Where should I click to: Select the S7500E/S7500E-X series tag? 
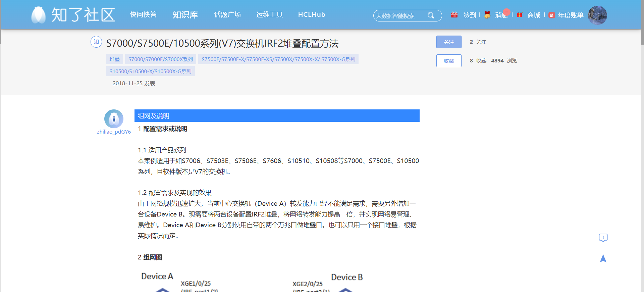pos(278,59)
